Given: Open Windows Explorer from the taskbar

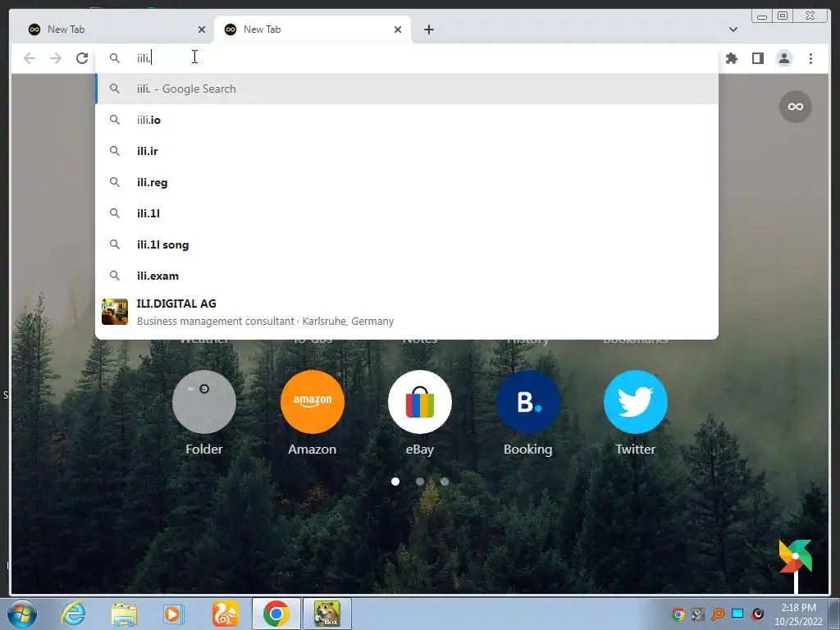Looking at the screenshot, I should pos(124,614).
